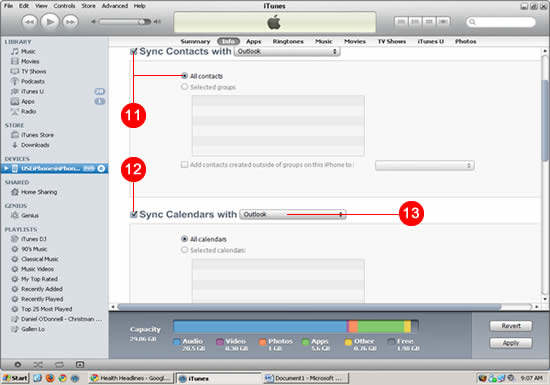Toggle Add contacts created outside of groups
Viewport: 550px width, 385px height.
[184, 164]
